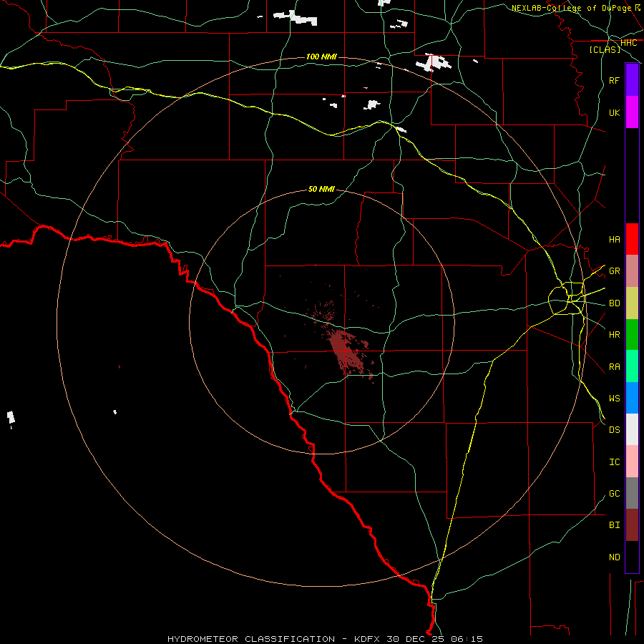This screenshot has width=644, height=644.
Task: Click the HA red legend swatch
Action: click(632, 239)
